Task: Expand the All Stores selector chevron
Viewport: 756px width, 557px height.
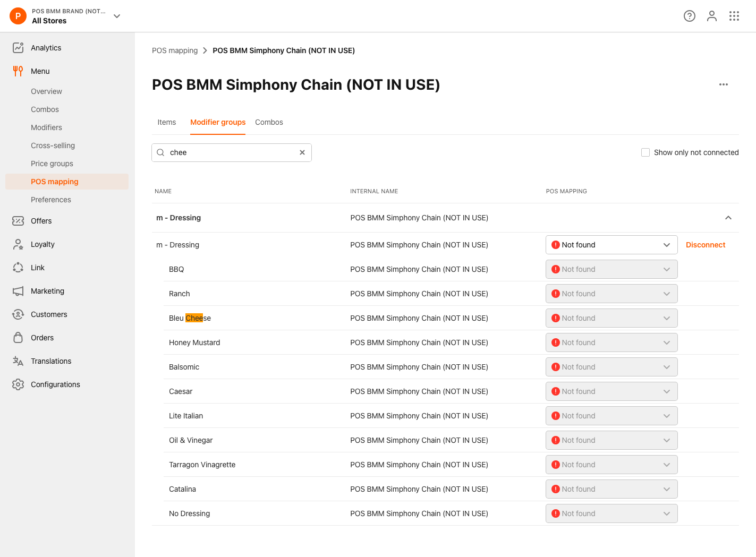Action: pyautogui.click(x=117, y=16)
